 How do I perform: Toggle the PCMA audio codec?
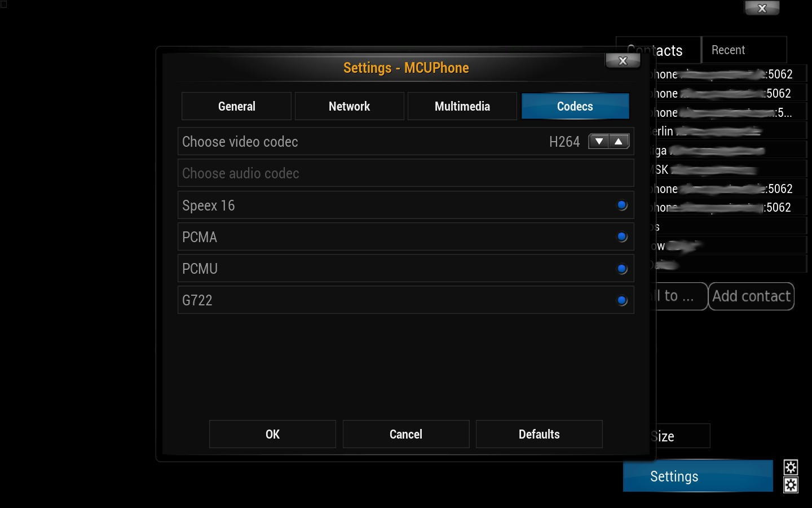coord(622,237)
